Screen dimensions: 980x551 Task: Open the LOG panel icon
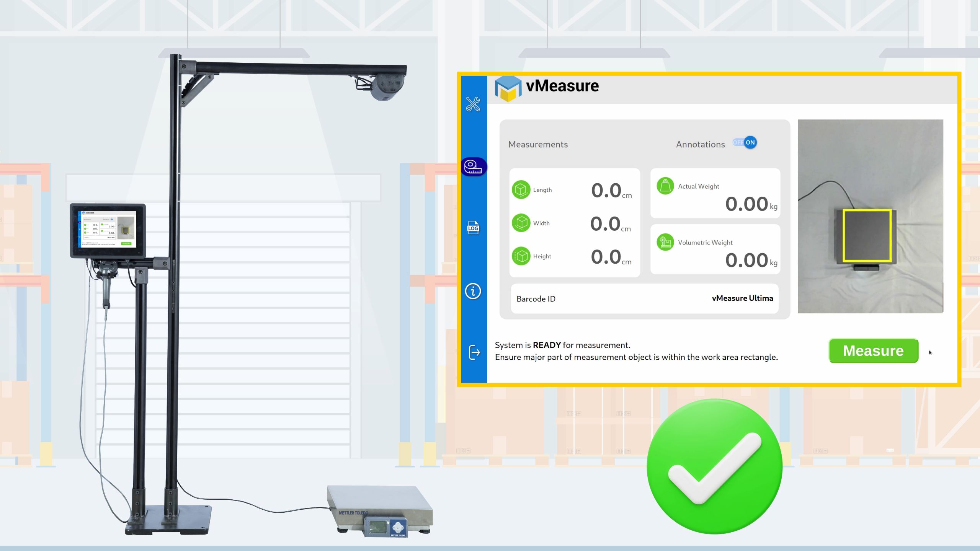pos(473,228)
